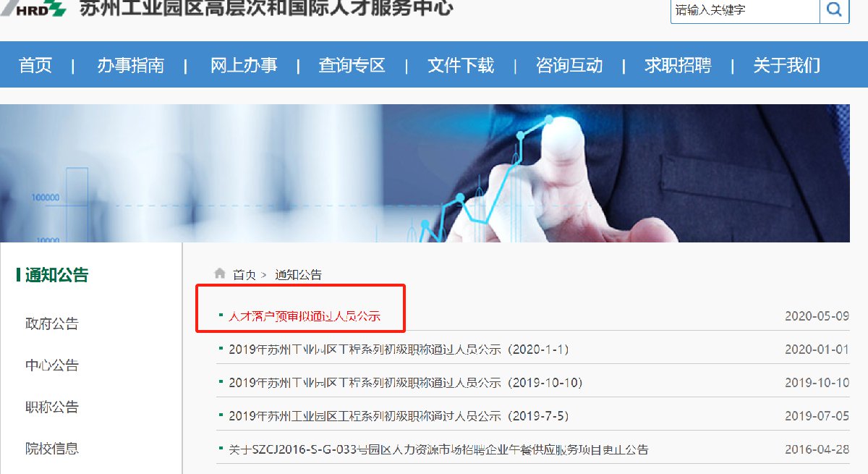The height and width of the screenshot is (474, 868).
Task: Click the search magnifier icon
Action: point(834,10)
